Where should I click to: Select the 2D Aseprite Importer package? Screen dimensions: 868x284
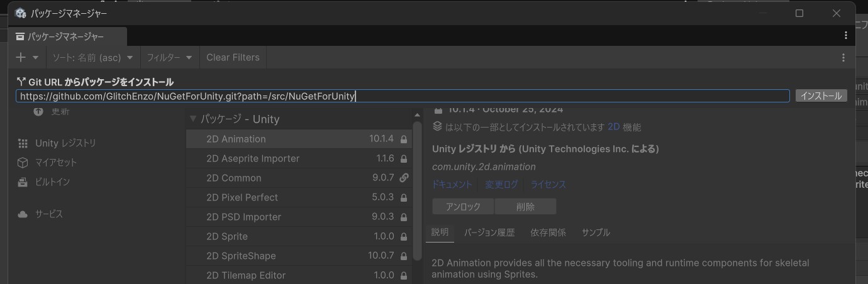coord(299,158)
